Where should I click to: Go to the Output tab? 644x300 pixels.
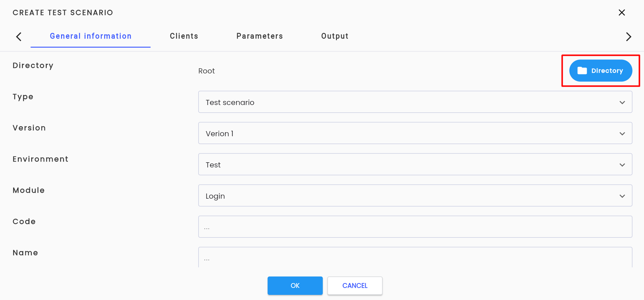click(x=335, y=36)
